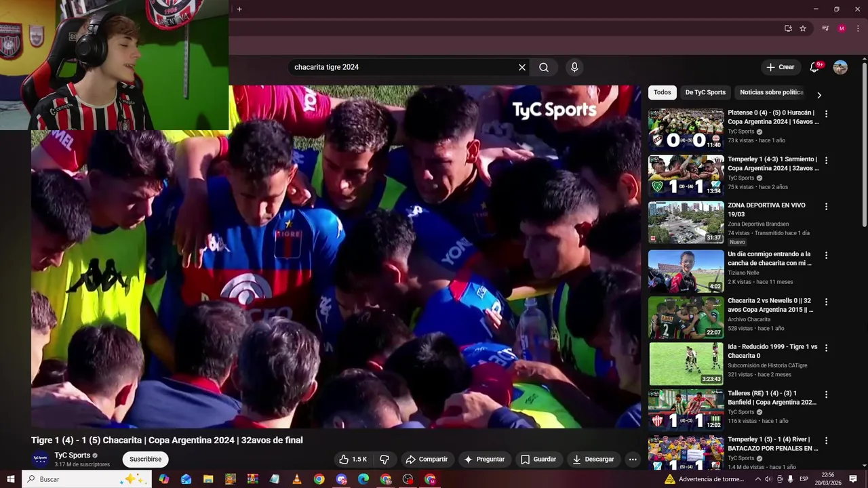868x488 pixels.
Task: Bookmark this page with the star icon
Action: point(803,28)
